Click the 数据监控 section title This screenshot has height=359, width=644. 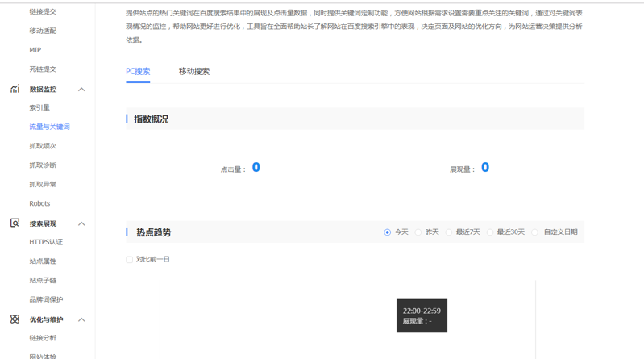pyautogui.click(x=43, y=90)
